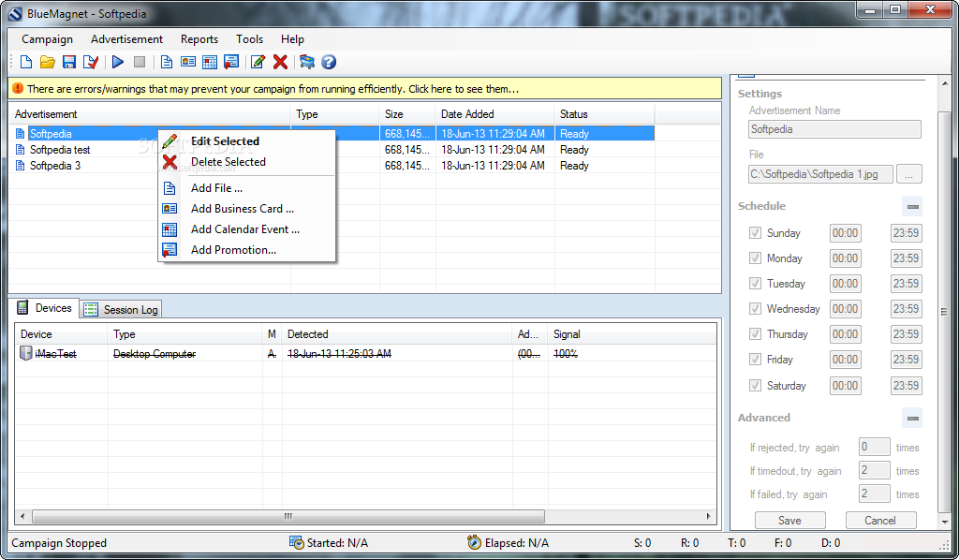This screenshot has width=959, height=560.
Task: Click the Cancel button in settings panel
Action: (880, 521)
